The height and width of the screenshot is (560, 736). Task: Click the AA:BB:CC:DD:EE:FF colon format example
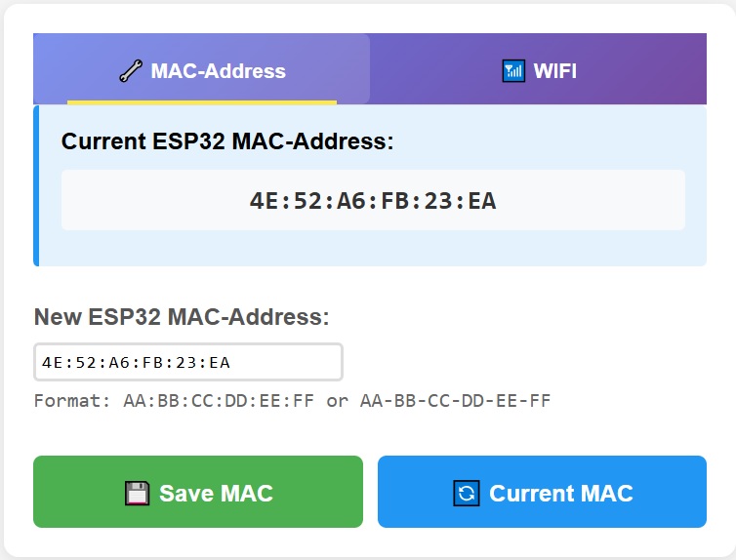(x=219, y=401)
